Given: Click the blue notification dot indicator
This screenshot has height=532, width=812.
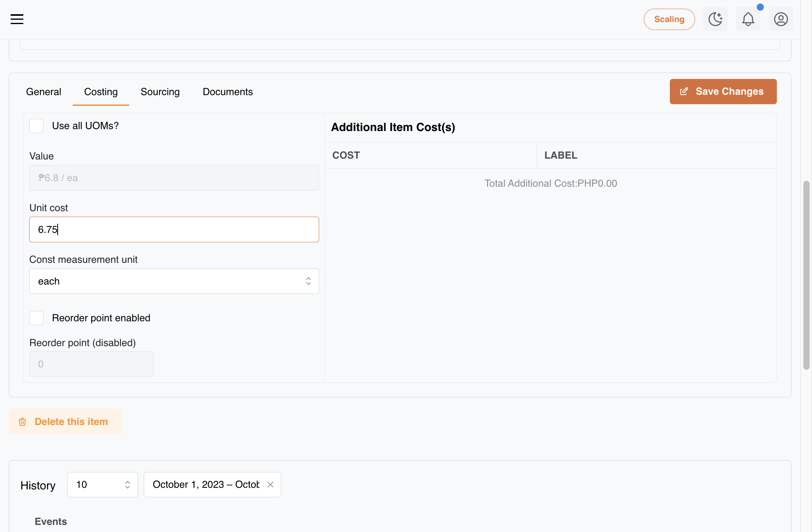Looking at the screenshot, I should (x=760, y=7).
